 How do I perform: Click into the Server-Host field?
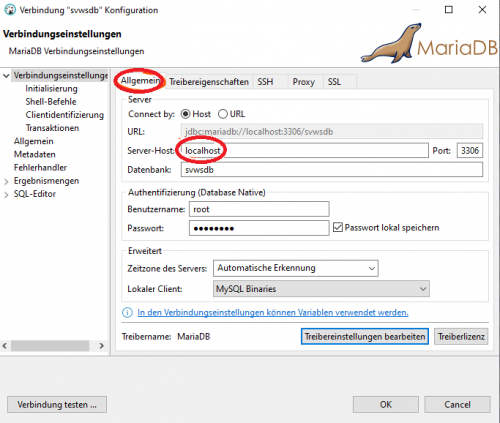pos(305,151)
